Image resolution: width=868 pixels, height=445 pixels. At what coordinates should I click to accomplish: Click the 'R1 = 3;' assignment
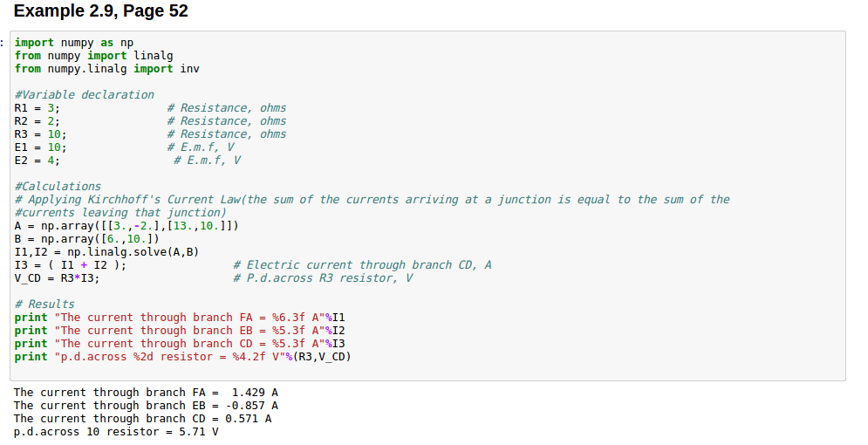pos(37,108)
